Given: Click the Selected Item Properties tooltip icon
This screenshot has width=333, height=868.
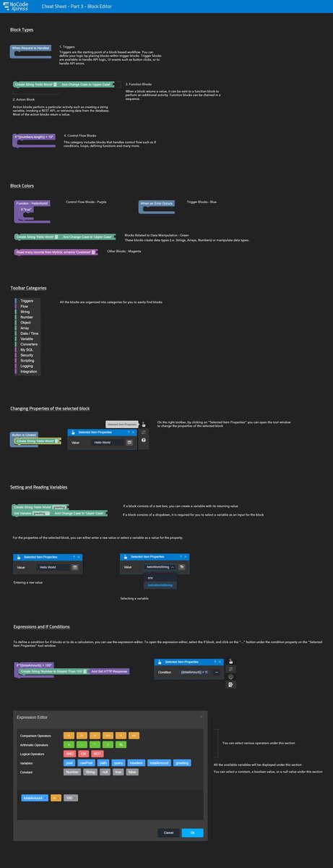Looking at the screenshot, I should (144, 424).
